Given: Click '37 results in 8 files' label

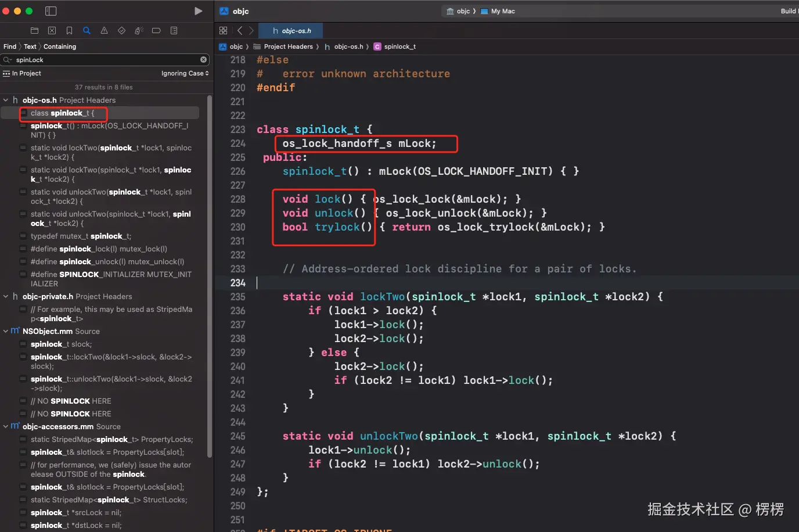Looking at the screenshot, I should (x=104, y=87).
